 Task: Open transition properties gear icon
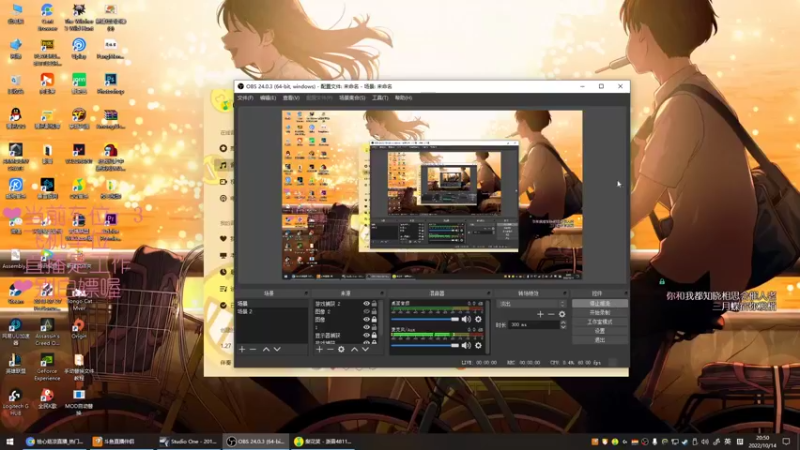pos(562,314)
